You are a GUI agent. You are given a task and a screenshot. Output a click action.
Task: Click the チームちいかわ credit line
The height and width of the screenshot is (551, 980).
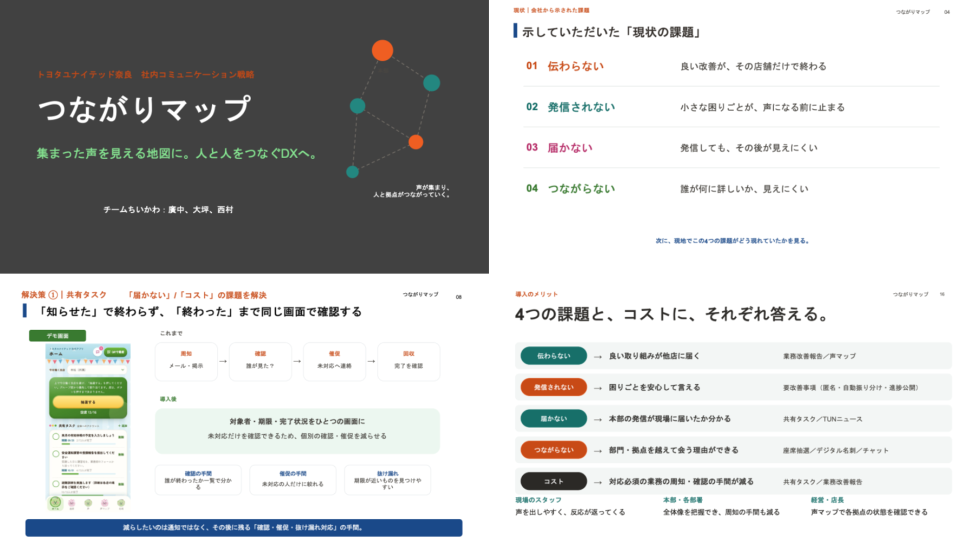click(x=168, y=210)
